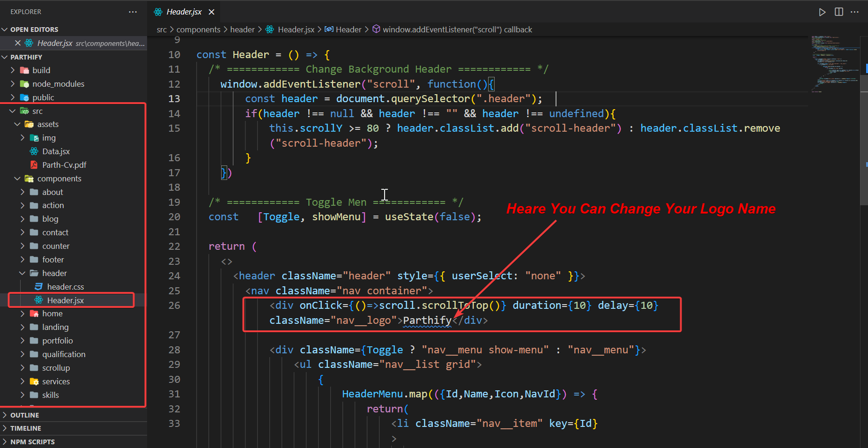
Task: Expand the NPM Scripts section
Action: [x=32, y=442]
